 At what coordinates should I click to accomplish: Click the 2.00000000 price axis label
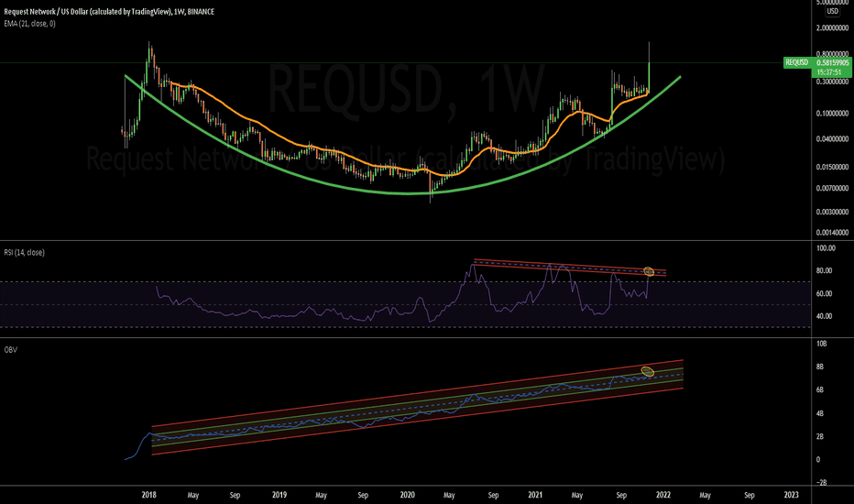coord(832,27)
